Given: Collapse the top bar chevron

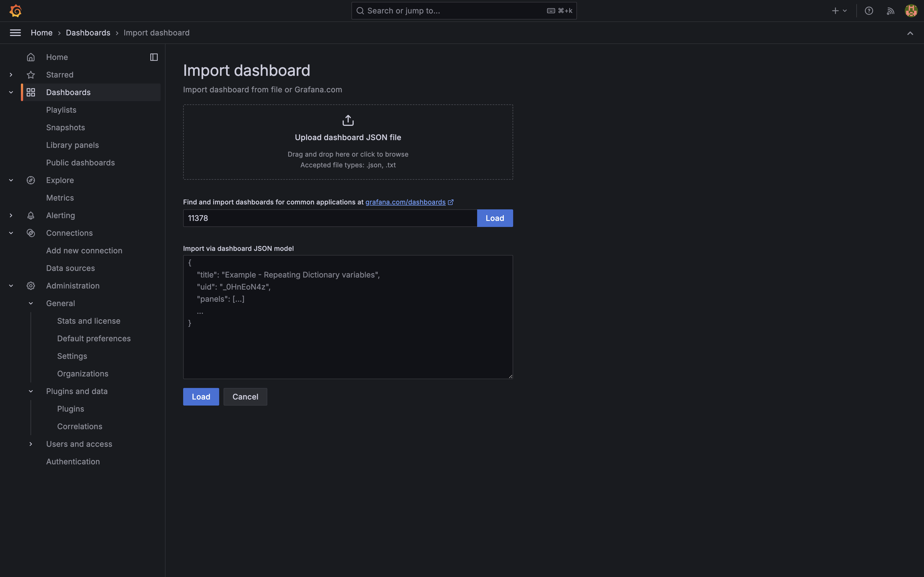Looking at the screenshot, I should tap(910, 33).
